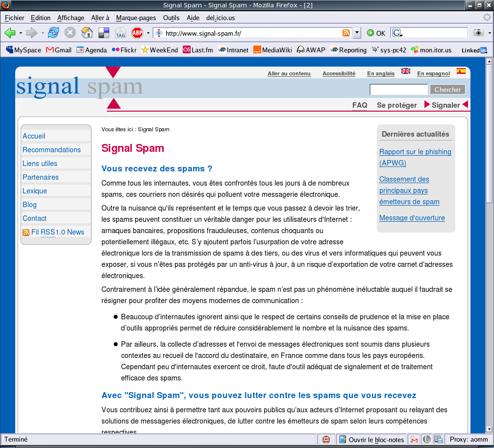494x448 pixels.
Task: Click the Adblock Plus ABP icon
Action: pos(137,32)
